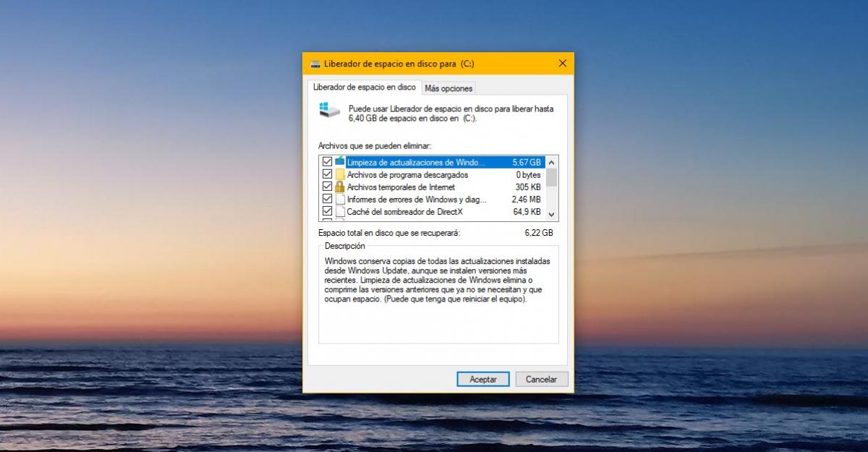Click the Windows drive icon beside description text
Image resolution: width=868 pixels, height=452 pixels.
(x=329, y=110)
